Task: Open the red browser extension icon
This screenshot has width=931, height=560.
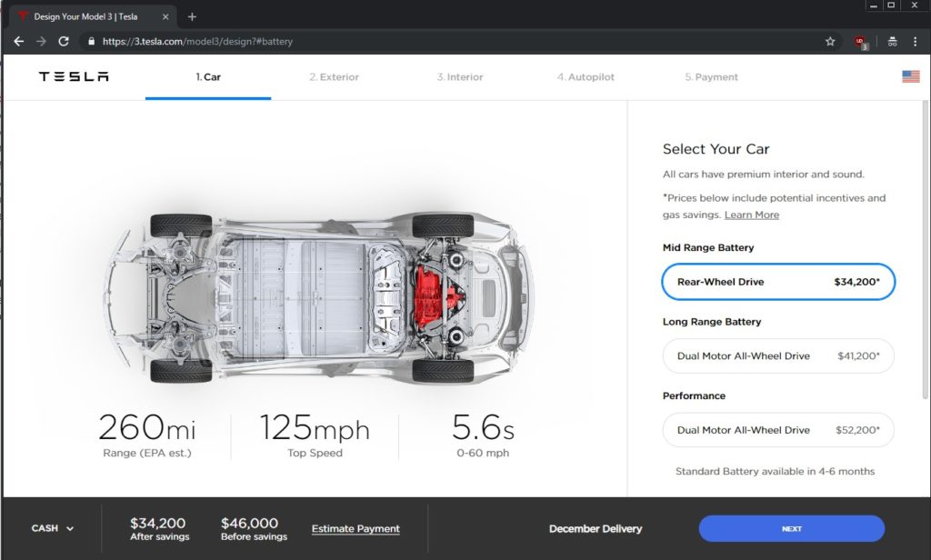Action: pyautogui.click(x=861, y=42)
